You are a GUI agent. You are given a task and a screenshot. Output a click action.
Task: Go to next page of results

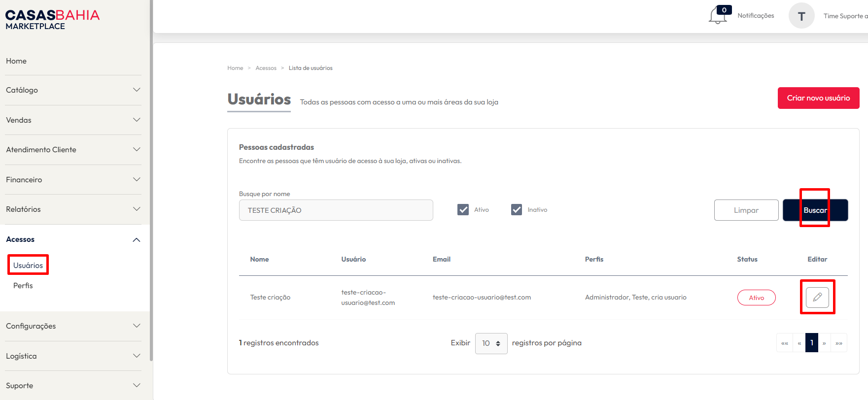click(x=824, y=343)
